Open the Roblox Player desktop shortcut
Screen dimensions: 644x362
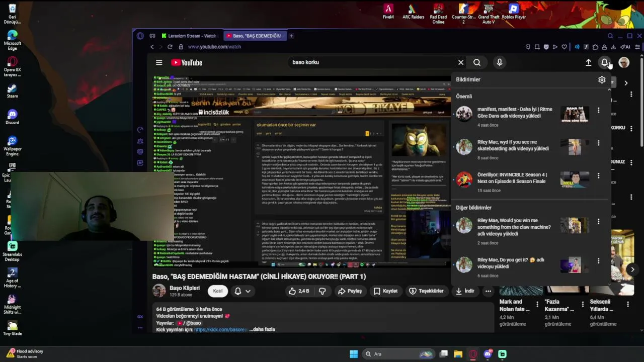coord(514,12)
